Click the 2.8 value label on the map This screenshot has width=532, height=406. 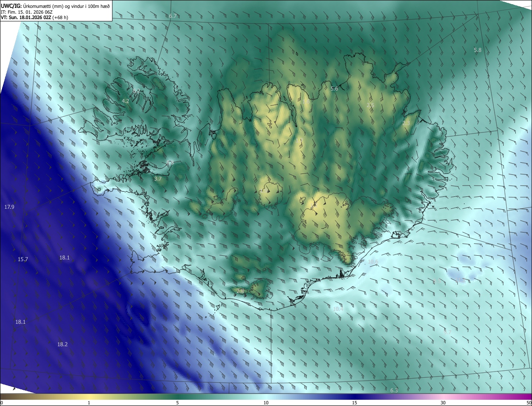point(240,291)
